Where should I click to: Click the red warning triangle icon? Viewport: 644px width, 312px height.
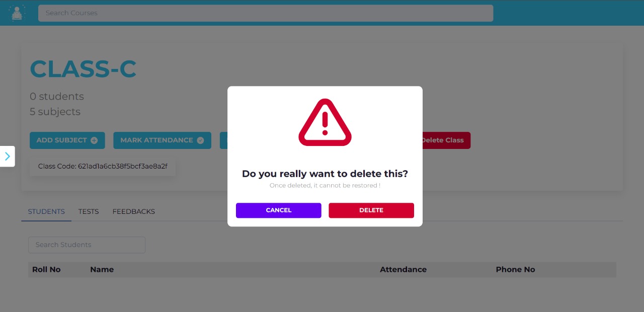(x=325, y=122)
